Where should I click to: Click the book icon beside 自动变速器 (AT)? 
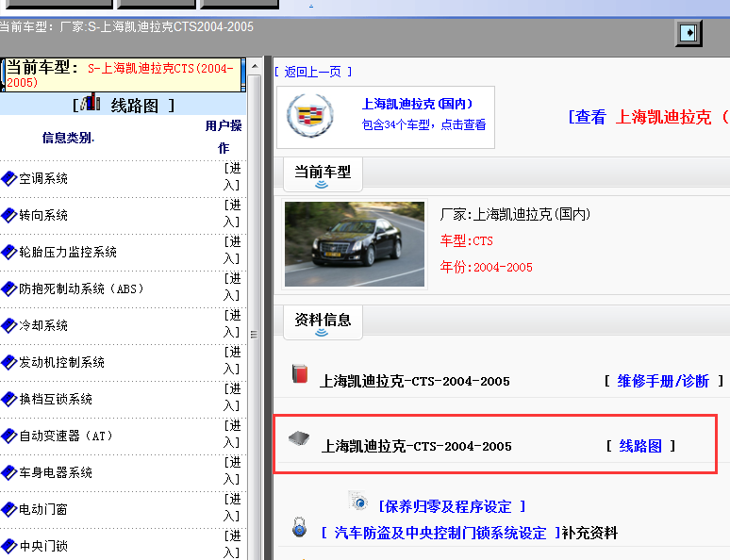[x=8, y=436]
